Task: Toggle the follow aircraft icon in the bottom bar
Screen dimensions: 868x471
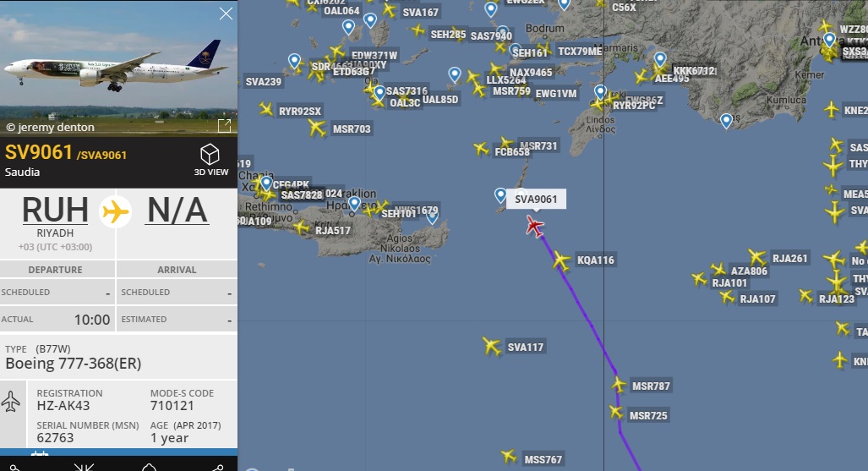Action: pos(85,467)
